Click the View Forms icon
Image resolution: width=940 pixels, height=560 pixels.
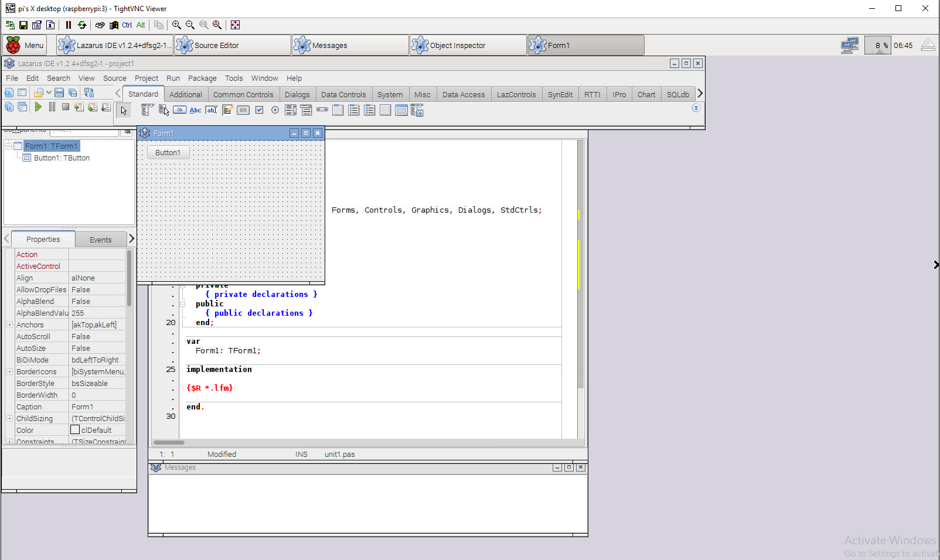coord(22,107)
